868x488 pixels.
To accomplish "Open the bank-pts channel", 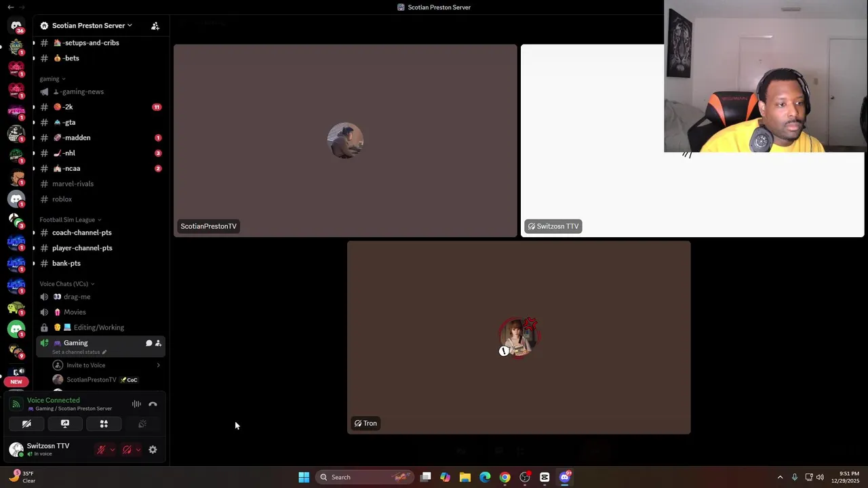I will tap(100, 263).
